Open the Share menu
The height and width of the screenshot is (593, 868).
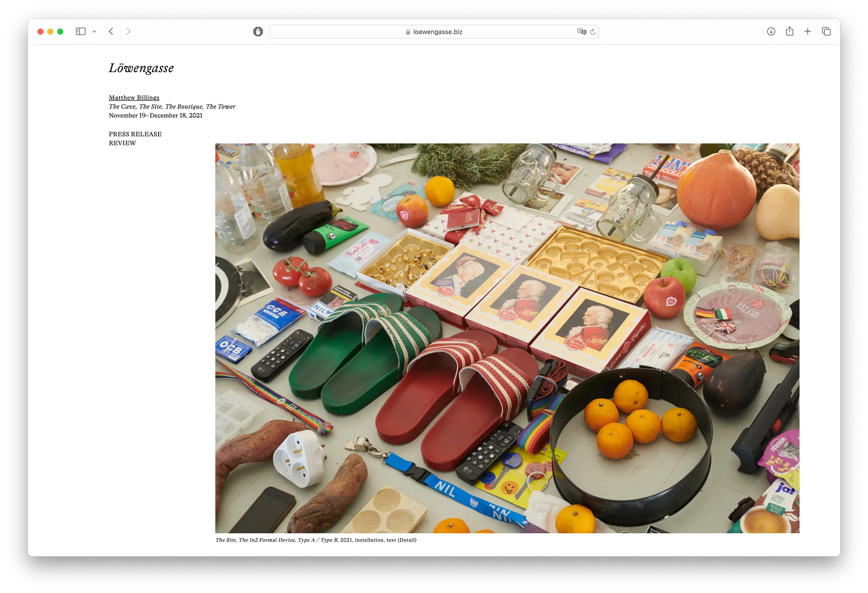(789, 31)
